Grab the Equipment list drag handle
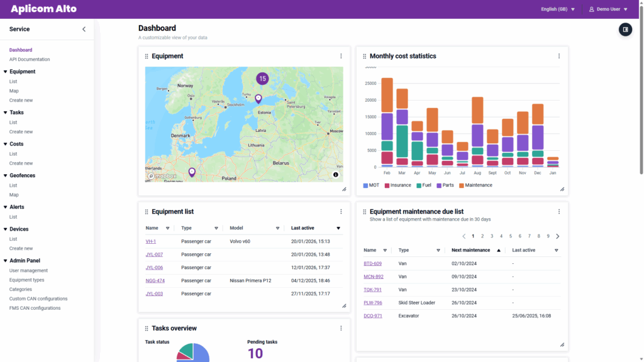The height and width of the screenshot is (362, 644). [x=147, y=212]
